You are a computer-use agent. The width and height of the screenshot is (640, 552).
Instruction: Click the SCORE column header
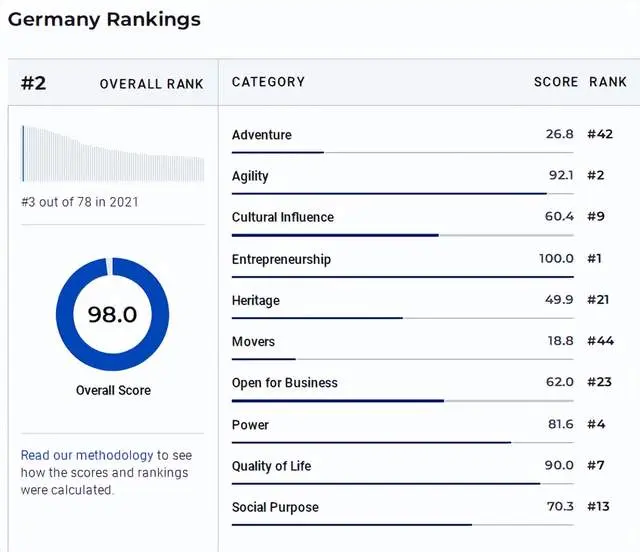[556, 82]
